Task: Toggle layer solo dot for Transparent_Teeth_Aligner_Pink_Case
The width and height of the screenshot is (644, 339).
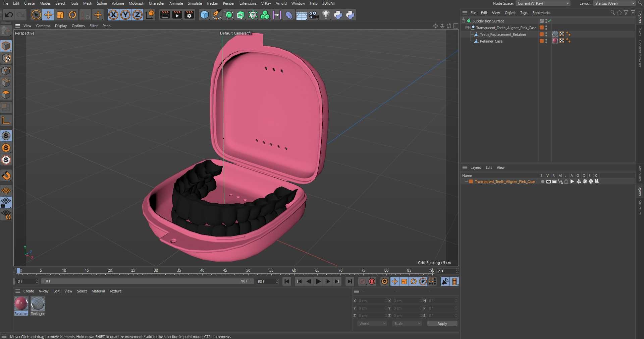Action: [x=542, y=182]
